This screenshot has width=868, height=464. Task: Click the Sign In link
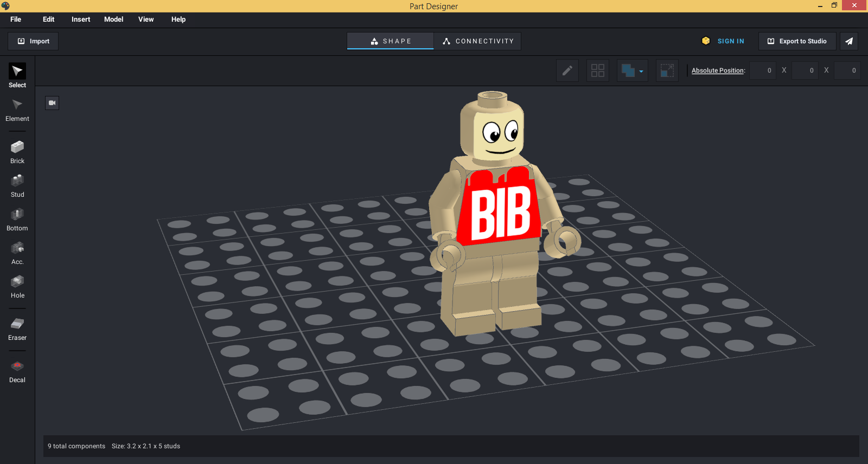point(731,41)
